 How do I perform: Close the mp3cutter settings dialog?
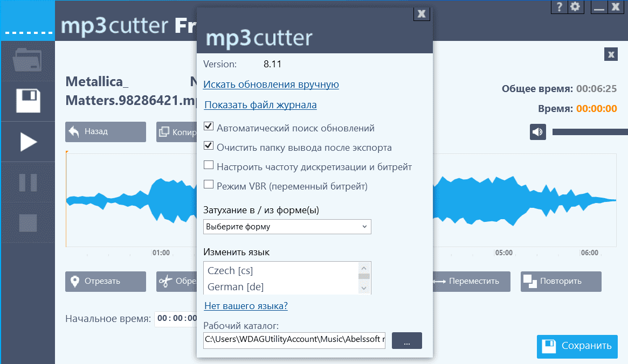(x=422, y=14)
